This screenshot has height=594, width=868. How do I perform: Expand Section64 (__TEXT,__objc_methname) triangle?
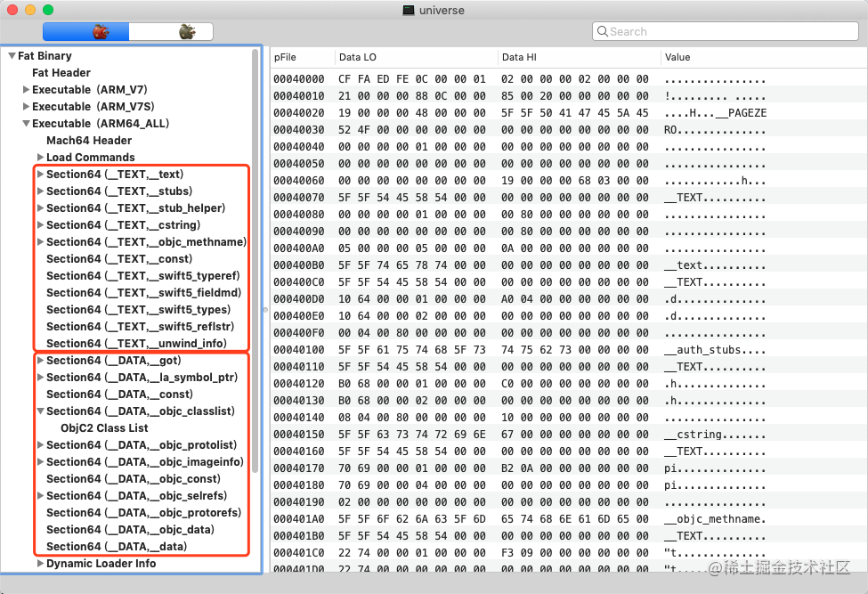pyautogui.click(x=40, y=242)
